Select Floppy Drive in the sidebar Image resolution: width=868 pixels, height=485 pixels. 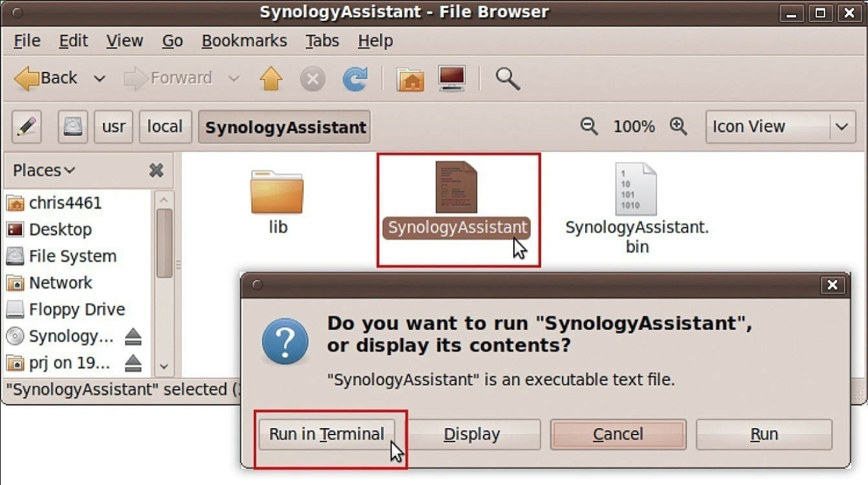coord(65,309)
